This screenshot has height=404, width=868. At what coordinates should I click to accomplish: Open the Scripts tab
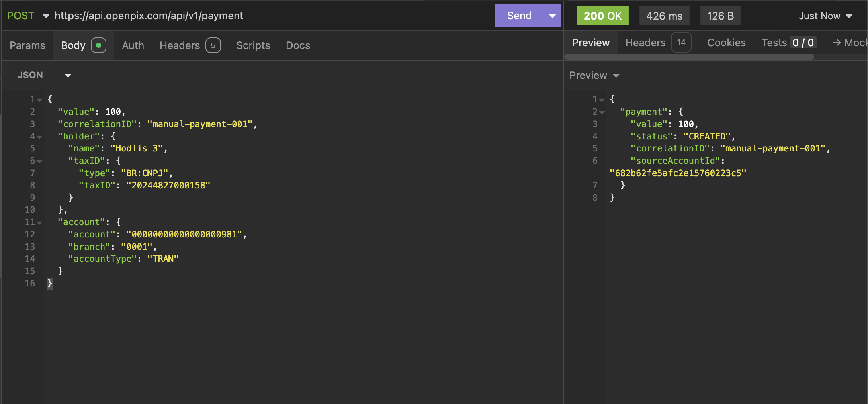(x=253, y=45)
